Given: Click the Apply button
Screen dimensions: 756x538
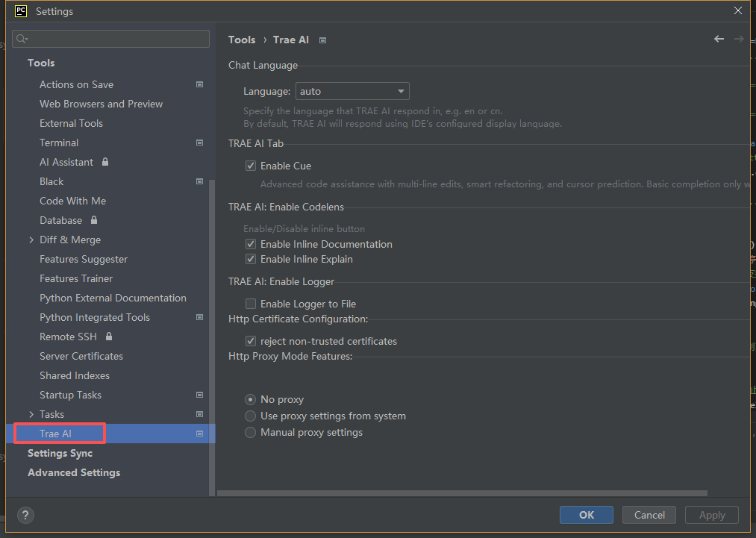Looking at the screenshot, I should click(x=712, y=515).
